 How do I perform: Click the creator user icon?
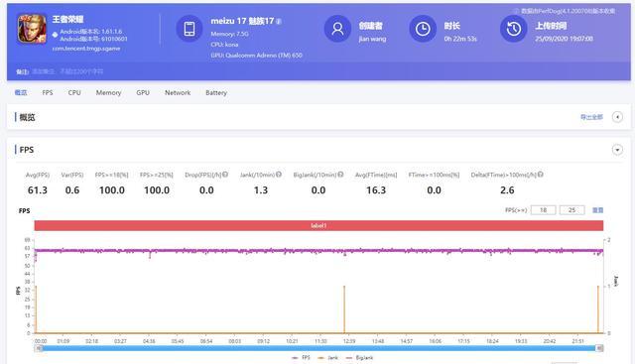click(337, 29)
